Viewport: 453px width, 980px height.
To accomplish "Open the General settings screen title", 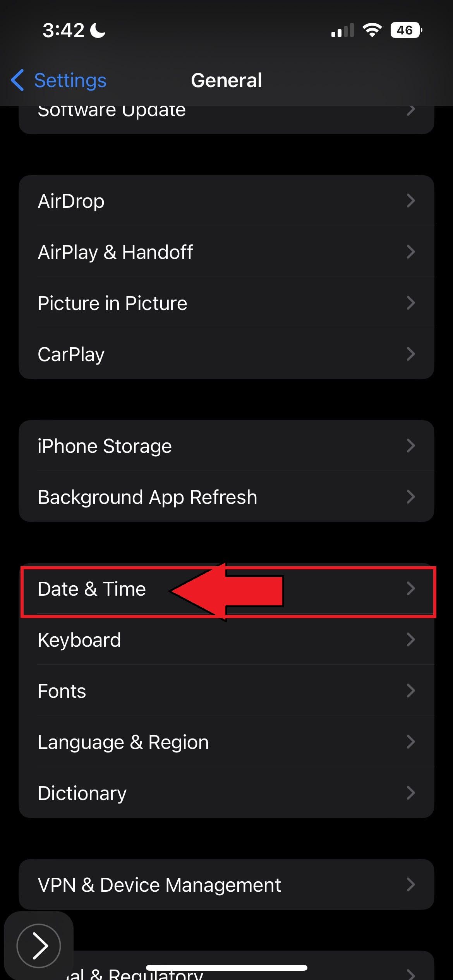I will click(226, 80).
